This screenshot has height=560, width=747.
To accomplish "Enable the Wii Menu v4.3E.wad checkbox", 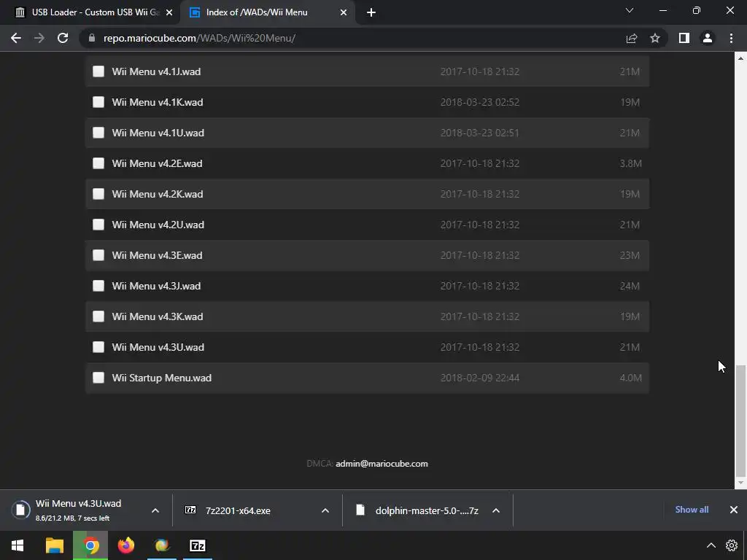I will [98, 255].
